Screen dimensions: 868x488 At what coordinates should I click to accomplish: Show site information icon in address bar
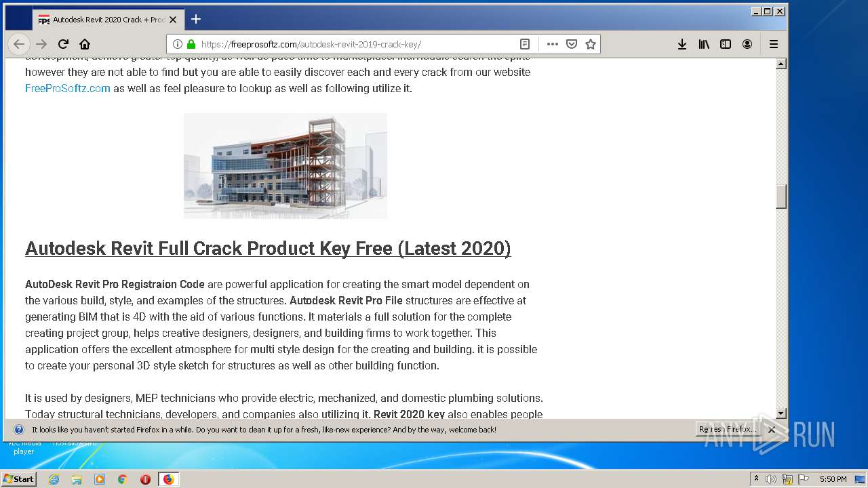[x=178, y=44]
